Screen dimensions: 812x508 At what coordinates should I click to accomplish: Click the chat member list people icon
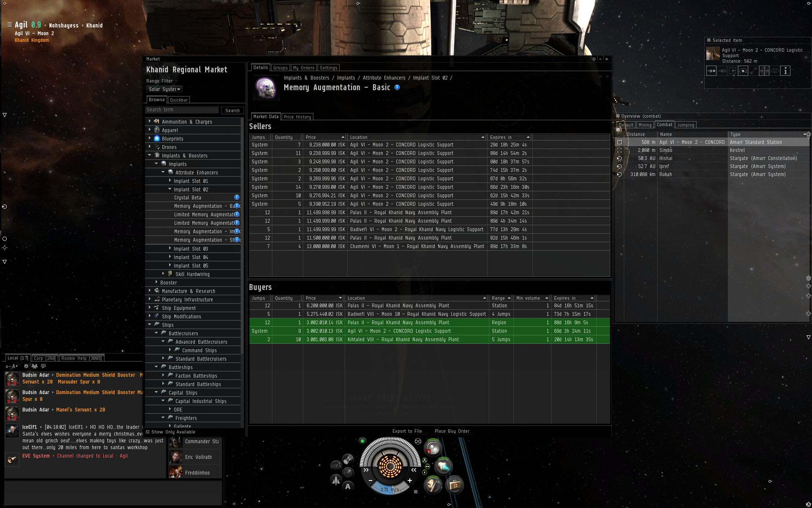35,366
